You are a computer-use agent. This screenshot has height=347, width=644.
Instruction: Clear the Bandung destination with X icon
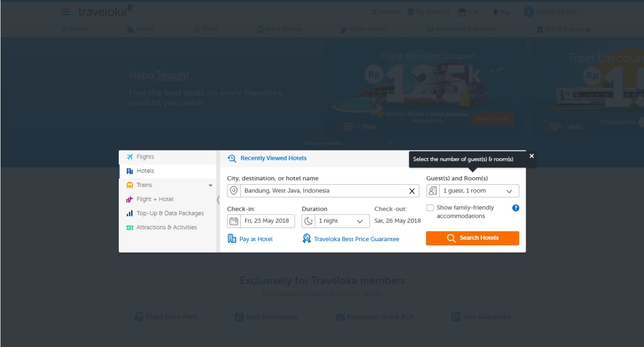[412, 191]
